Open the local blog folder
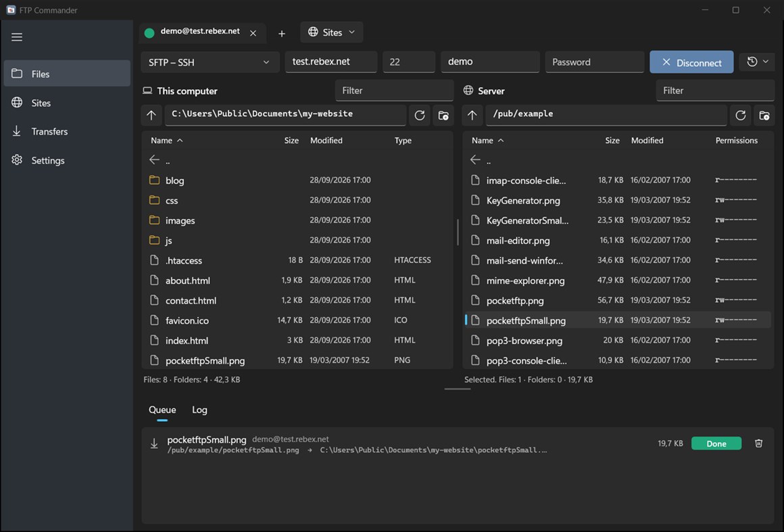The image size is (784, 532). (x=297, y=180)
